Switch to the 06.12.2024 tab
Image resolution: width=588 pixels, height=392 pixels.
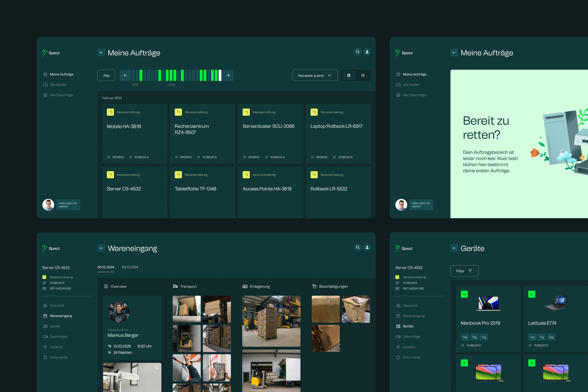click(130, 267)
